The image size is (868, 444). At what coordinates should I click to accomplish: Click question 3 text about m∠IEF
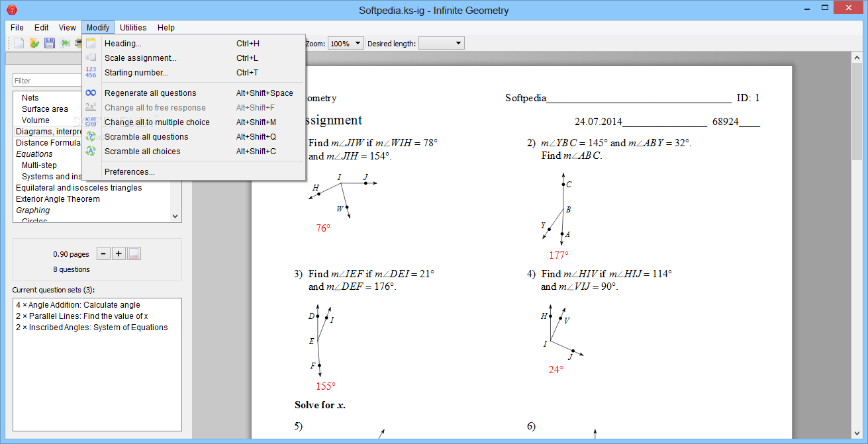(371, 280)
